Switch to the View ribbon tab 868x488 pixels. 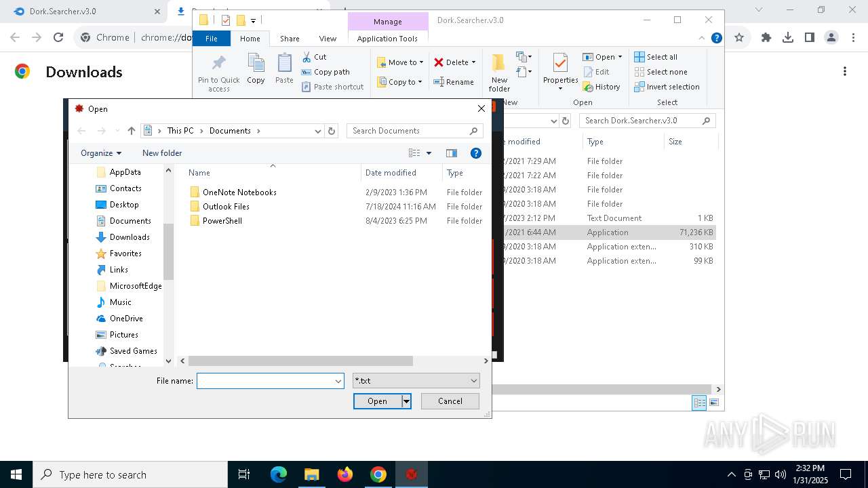[x=328, y=39]
